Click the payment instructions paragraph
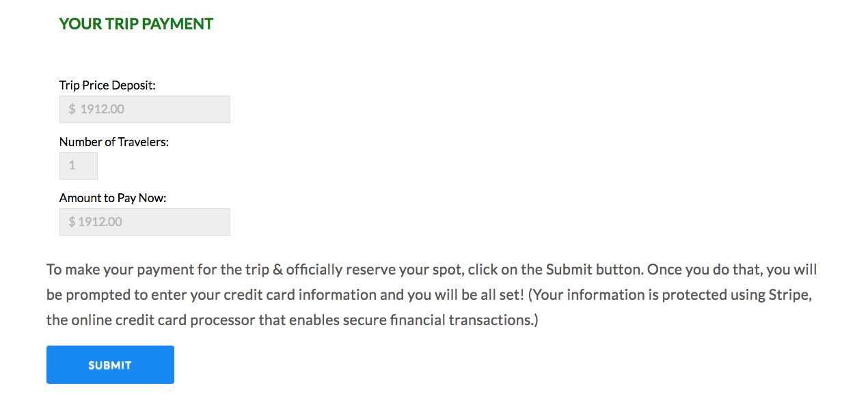868x405 pixels. point(431,294)
